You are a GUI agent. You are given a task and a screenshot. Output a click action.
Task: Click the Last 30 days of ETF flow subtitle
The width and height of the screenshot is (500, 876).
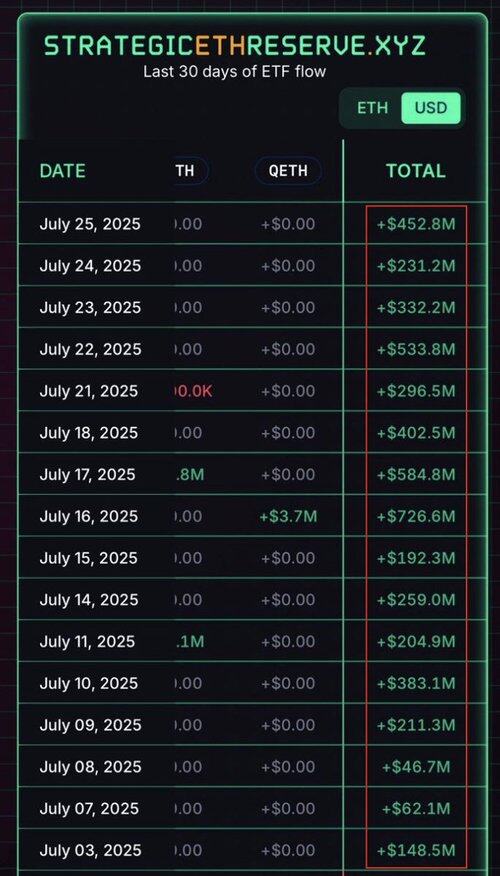(x=235, y=72)
